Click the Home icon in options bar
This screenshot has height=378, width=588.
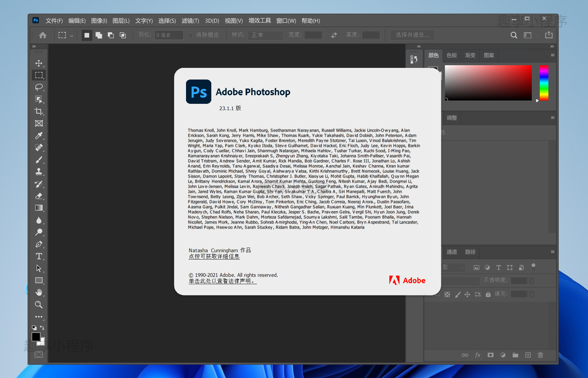coord(43,35)
